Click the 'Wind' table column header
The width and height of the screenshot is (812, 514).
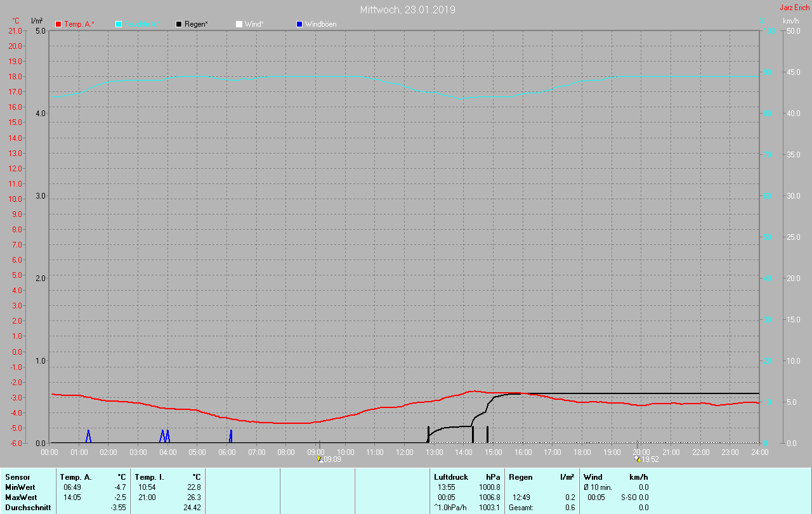coord(593,477)
